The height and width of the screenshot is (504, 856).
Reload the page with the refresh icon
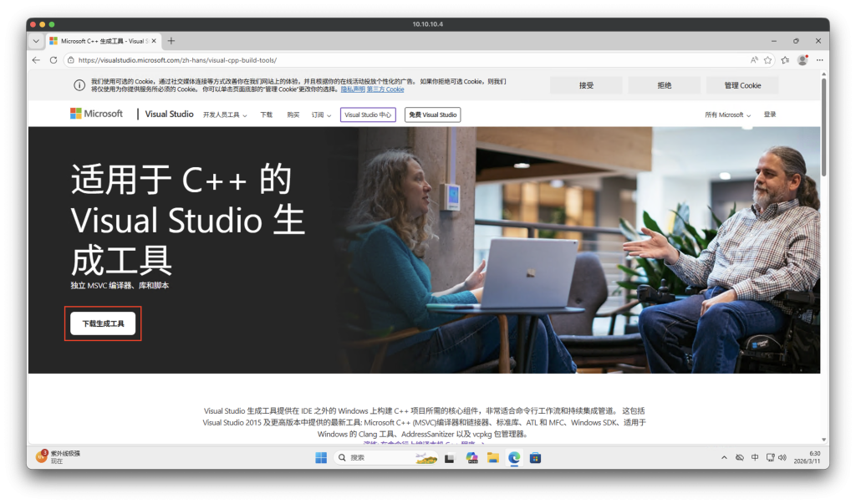pyautogui.click(x=52, y=60)
